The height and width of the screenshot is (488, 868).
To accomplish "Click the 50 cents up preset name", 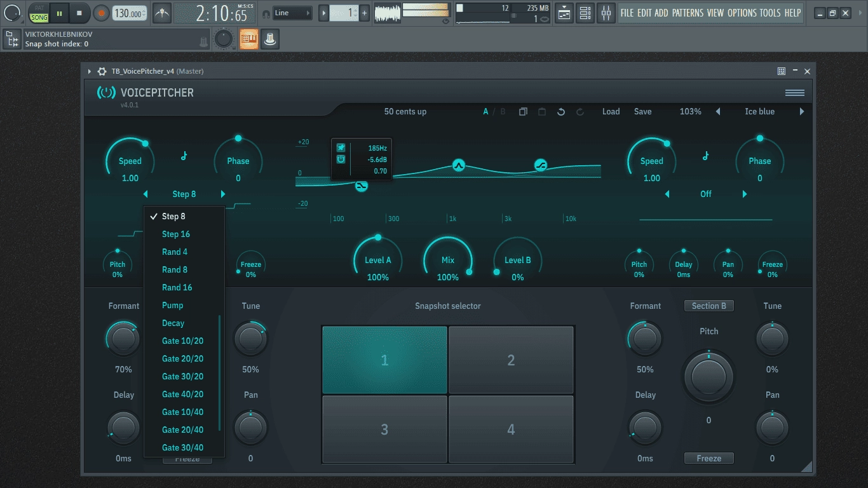I will (x=405, y=112).
